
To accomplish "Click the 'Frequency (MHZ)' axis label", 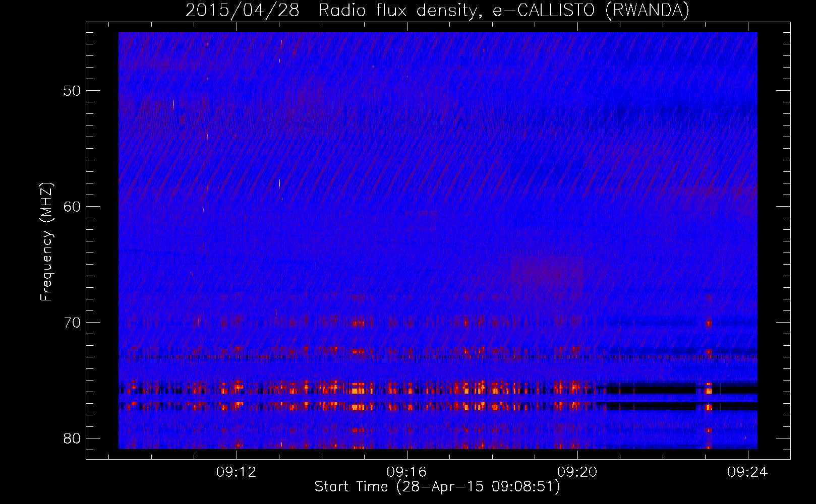I will click(x=46, y=242).
